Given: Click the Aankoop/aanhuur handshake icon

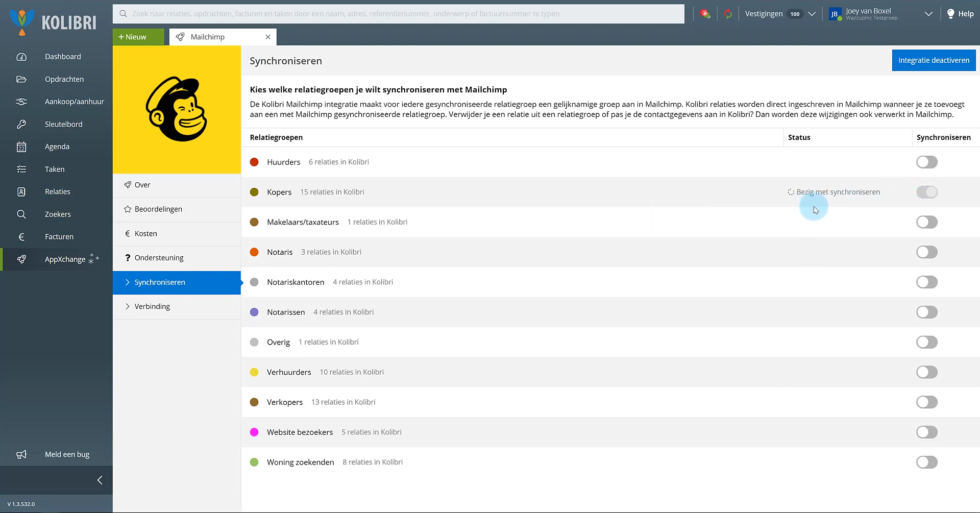Looking at the screenshot, I should click(21, 102).
